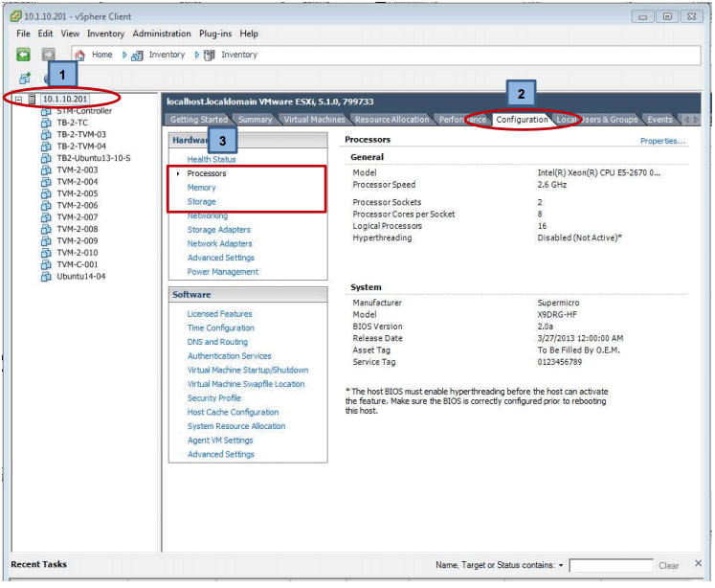Open the Plug-ins menu

point(215,34)
